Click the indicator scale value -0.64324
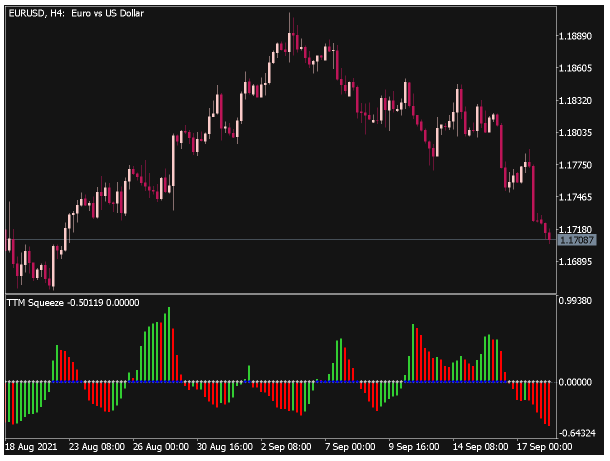 [577, 433]
